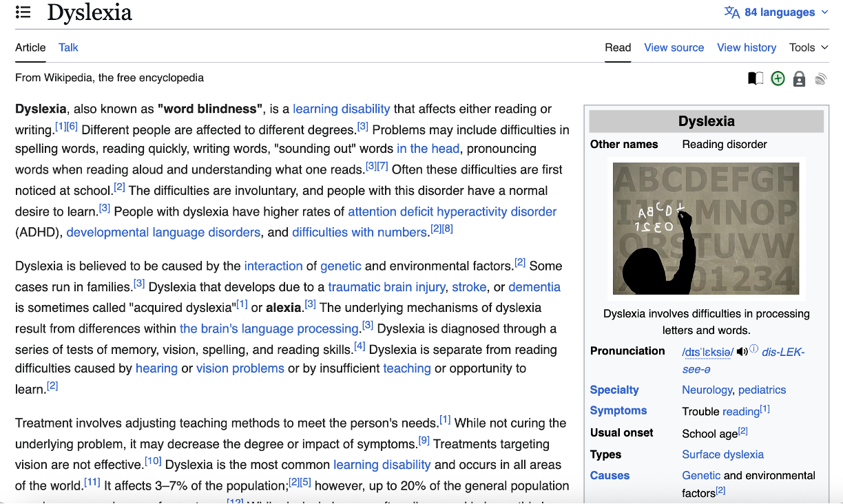
Task: Switch to the Talk tab
Action: [x=68, y=48]
